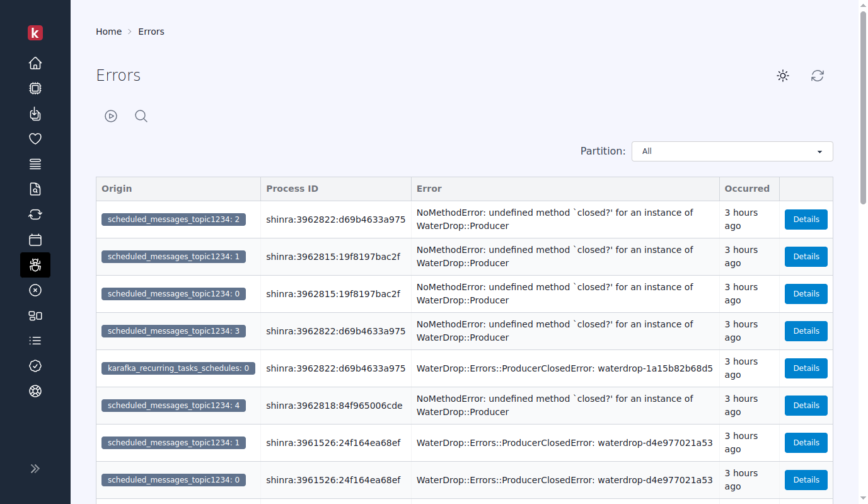
Task: Open Recurring Tasks via the circular arrows icon
Action: (x=35, y=214)
